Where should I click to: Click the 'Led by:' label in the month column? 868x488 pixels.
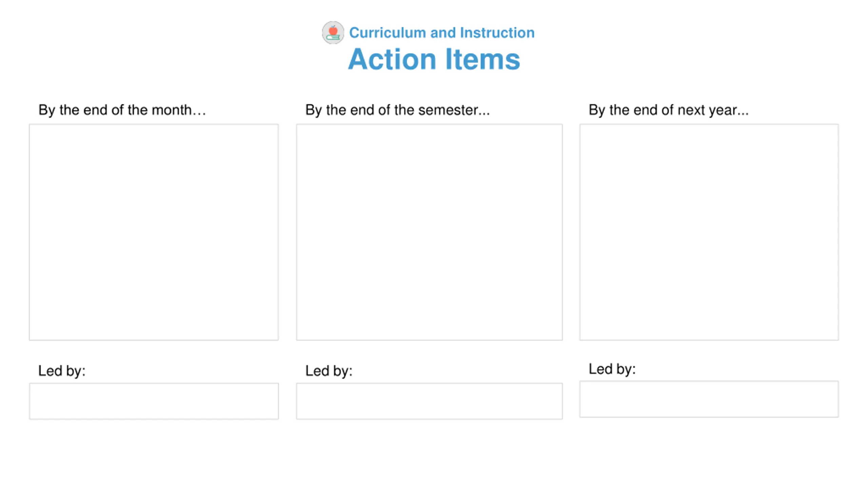(x=62, y=371)
